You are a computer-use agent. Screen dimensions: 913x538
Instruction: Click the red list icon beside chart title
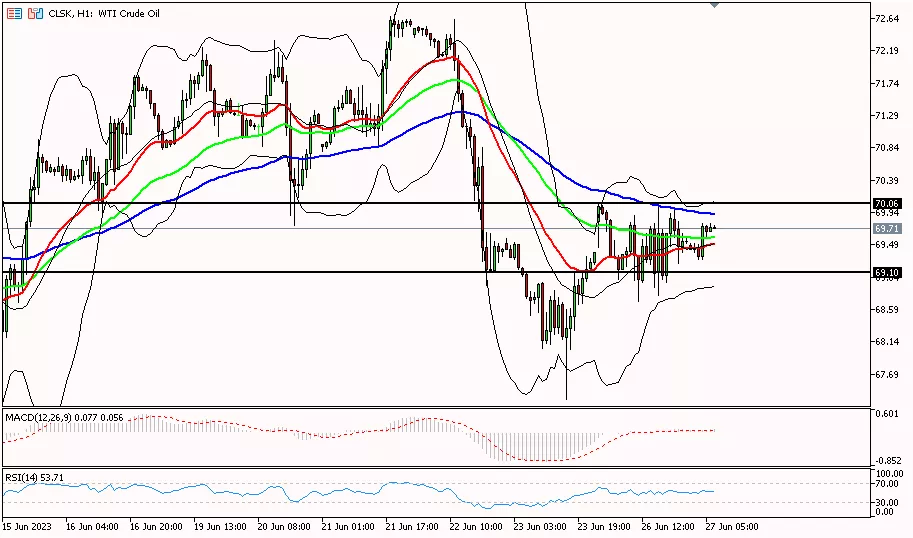point(14,14)
